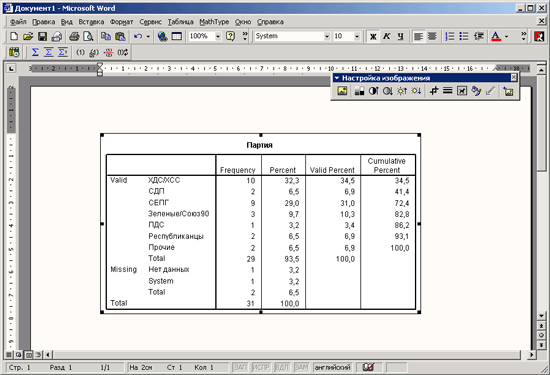Click the Help question mark icon

pyautogui.click(x=230, y=36)
